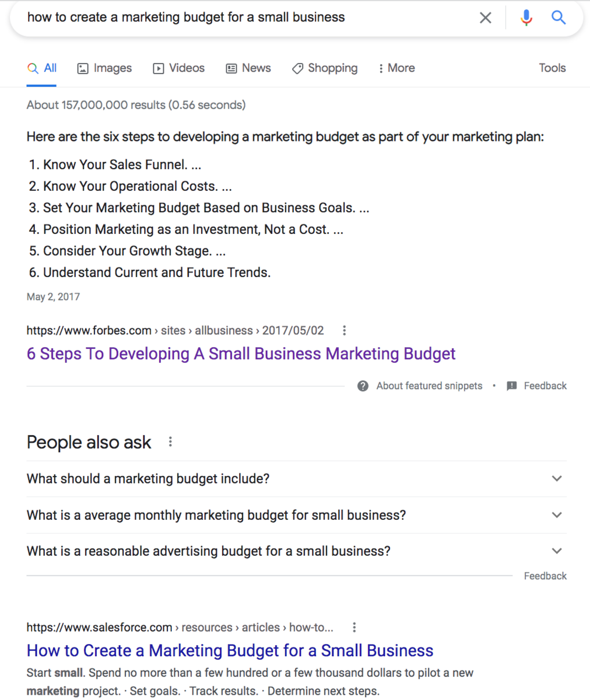The width and height of the screenshot is (590, 700).
Task: Open the three-dot menu beside the Salesforce URL
Action: pos(354,628)
